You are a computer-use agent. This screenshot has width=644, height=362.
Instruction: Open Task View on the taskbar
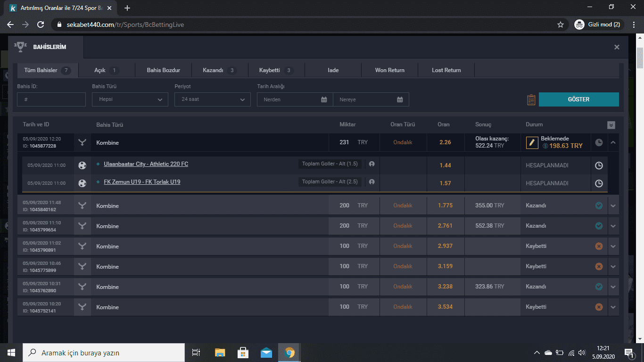[x=196, y=353]
